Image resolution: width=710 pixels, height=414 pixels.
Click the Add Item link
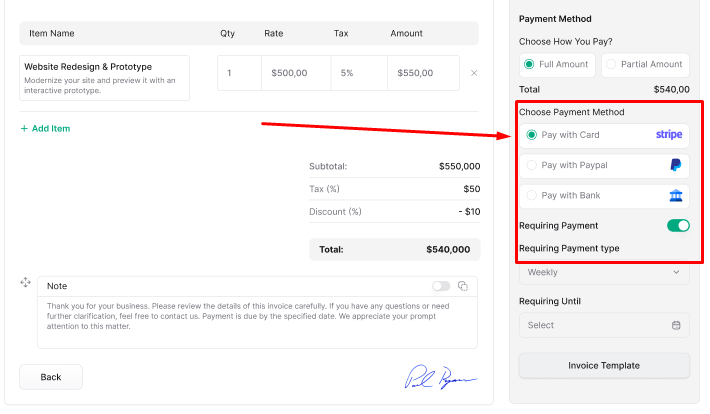point(45,128)
